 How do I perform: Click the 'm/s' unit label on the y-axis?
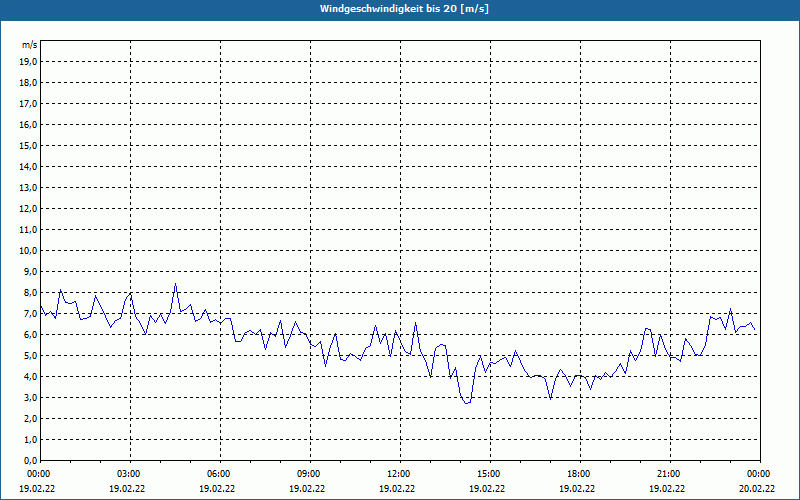point(30,45)
